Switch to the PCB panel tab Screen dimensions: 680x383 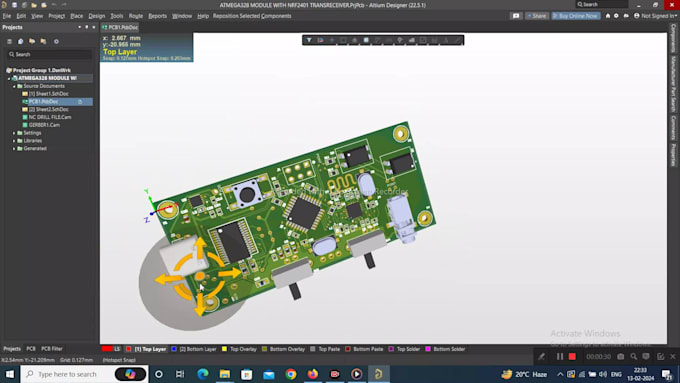(x=31, y=349)
